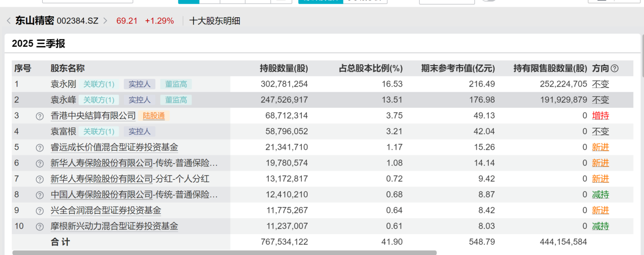Open the 陆股通 tag link
This screenshot has width=644, height=255.
154,116
